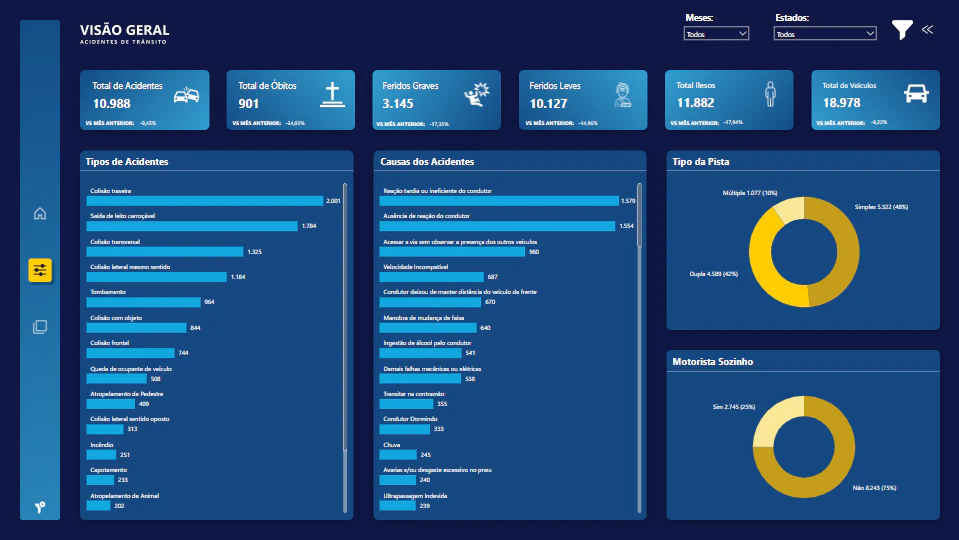Click the Atropelamento de Pedestre bar

pos(111,404)
